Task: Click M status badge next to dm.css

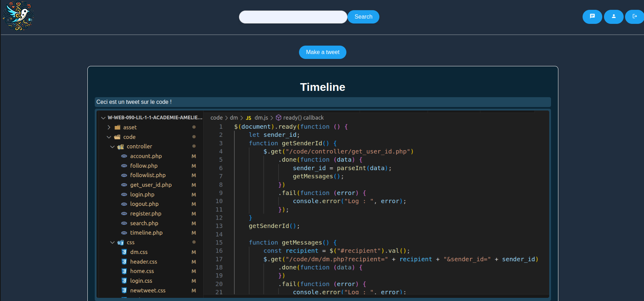Action: 194,252
